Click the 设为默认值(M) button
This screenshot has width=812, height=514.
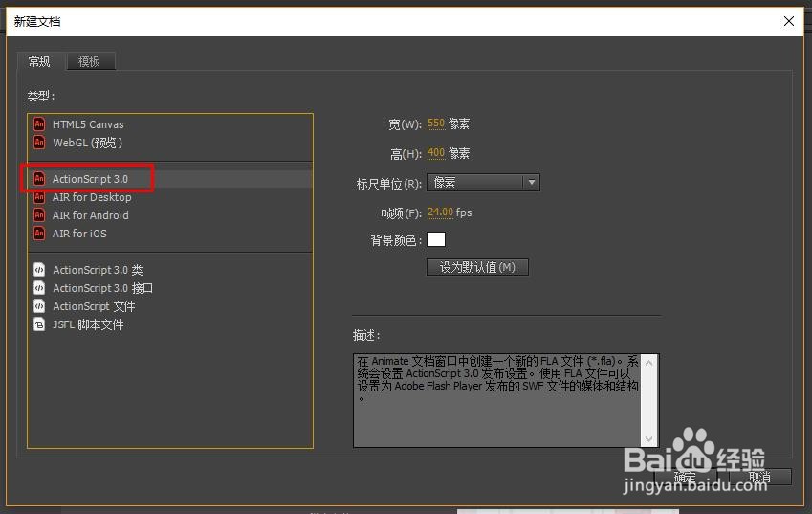point(477,267)
